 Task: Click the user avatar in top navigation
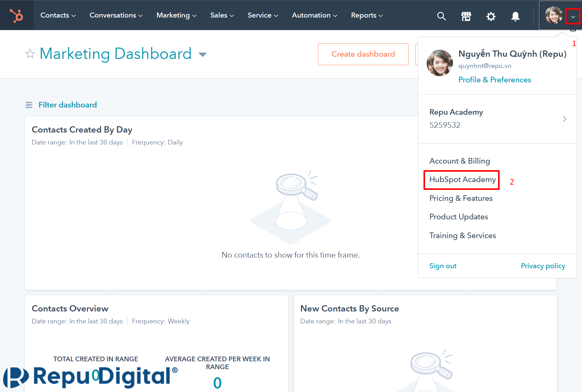(x=553, y=15)
